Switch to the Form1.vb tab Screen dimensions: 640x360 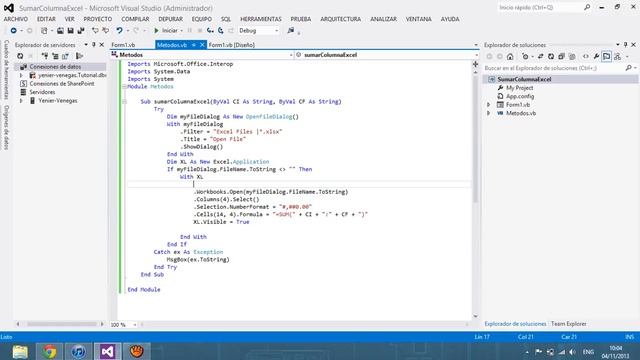coord(123,45)
